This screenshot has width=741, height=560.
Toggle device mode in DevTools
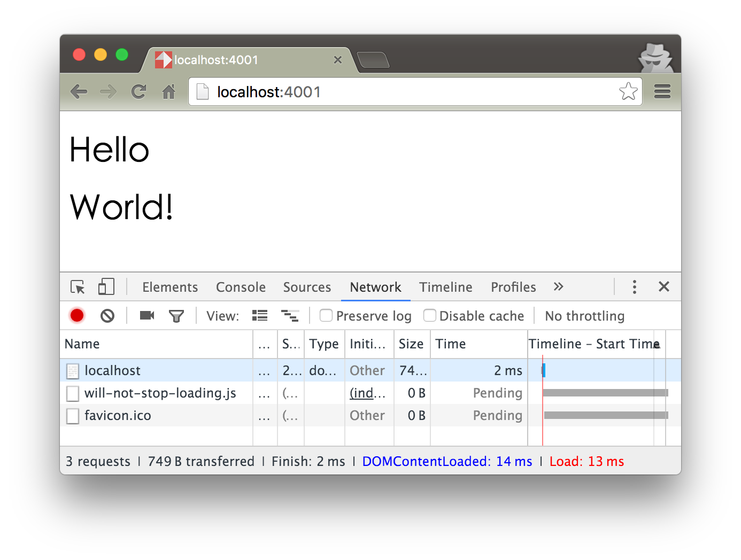(106, 287)
